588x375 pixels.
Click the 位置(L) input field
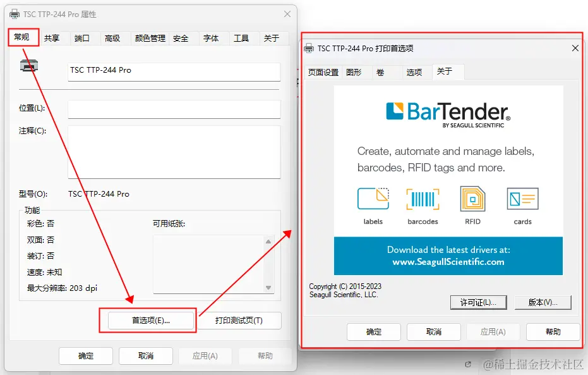point(174,109)
